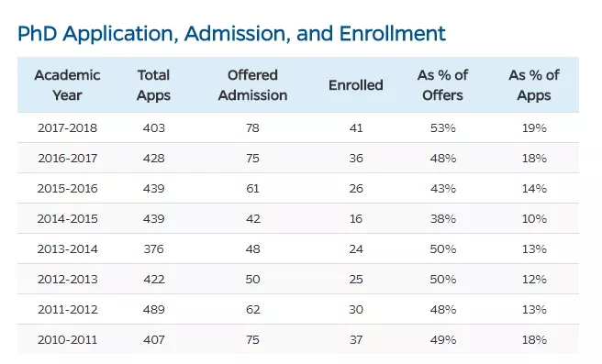Select the 2015-2016 row label
This screenshot has width=602, height=364.
tap(68, 188)
